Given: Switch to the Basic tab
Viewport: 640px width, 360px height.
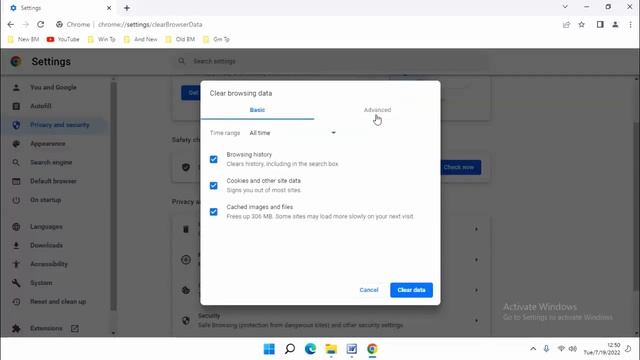Looking at the screenshot, I should tap(257, 110).
